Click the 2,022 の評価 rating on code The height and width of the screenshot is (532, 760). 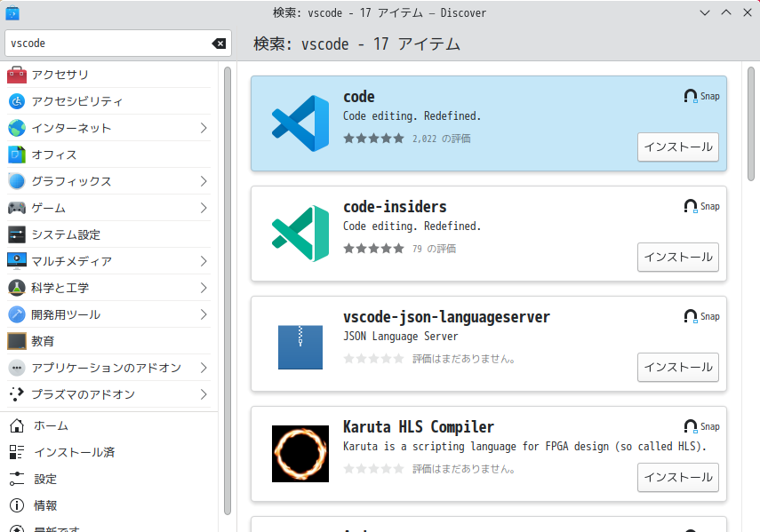(441, 139)
